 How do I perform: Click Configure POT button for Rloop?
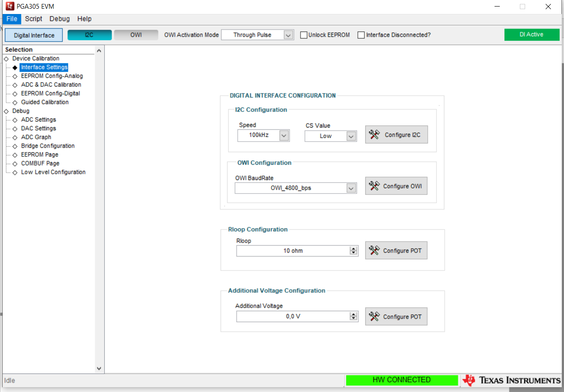[x=396, y=250]
